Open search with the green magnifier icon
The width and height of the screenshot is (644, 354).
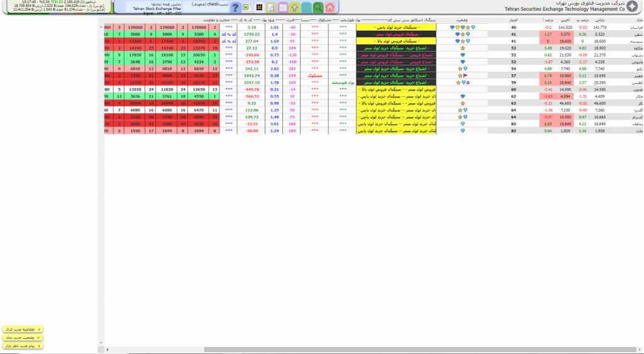pyautogui.click(x=318, y=8)
